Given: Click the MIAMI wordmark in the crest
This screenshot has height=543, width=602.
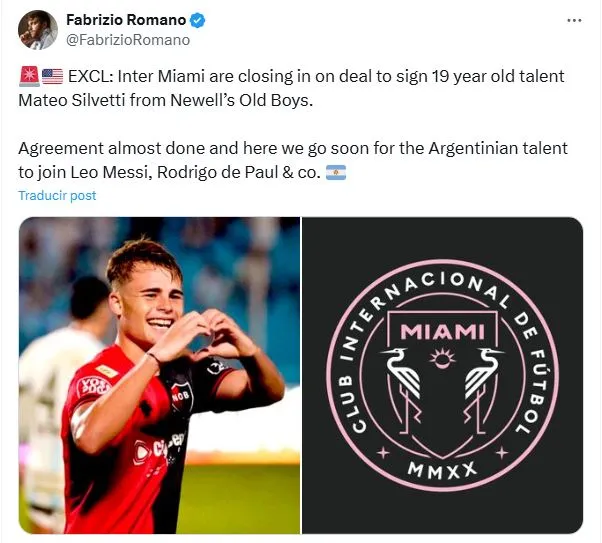Looking at the screenshot, I should coord(442,332).
